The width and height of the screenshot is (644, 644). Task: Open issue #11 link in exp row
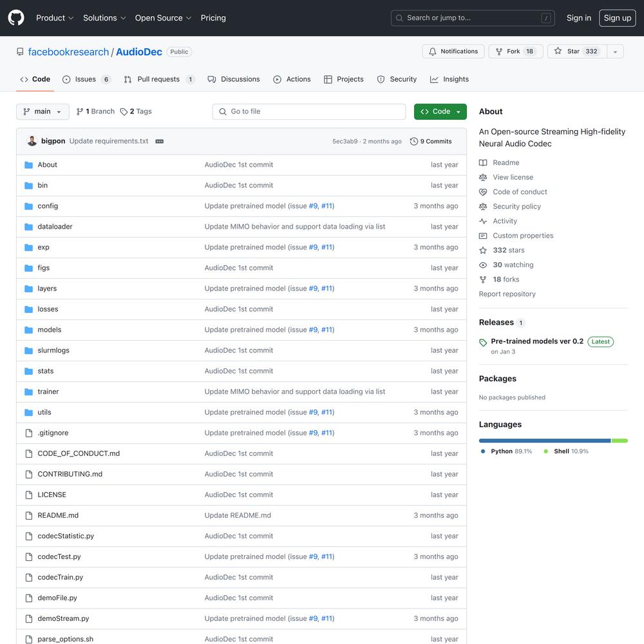coord(328,247)
